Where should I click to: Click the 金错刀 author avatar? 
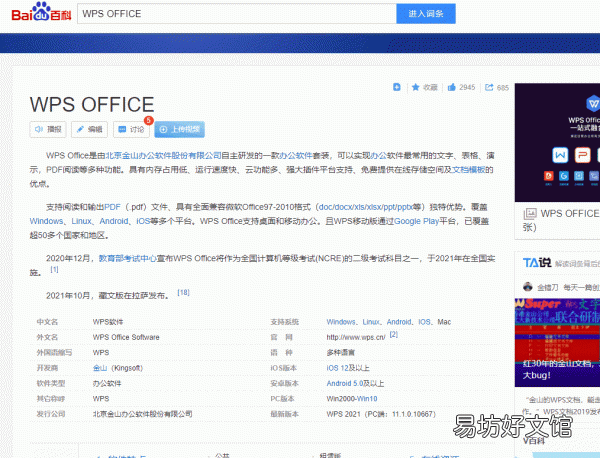(x=528, y=287)
